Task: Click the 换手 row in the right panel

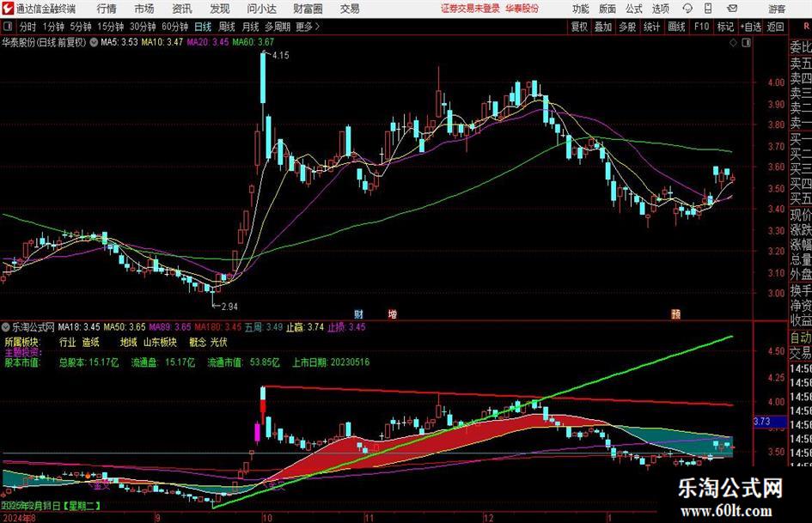Action: 801,290
